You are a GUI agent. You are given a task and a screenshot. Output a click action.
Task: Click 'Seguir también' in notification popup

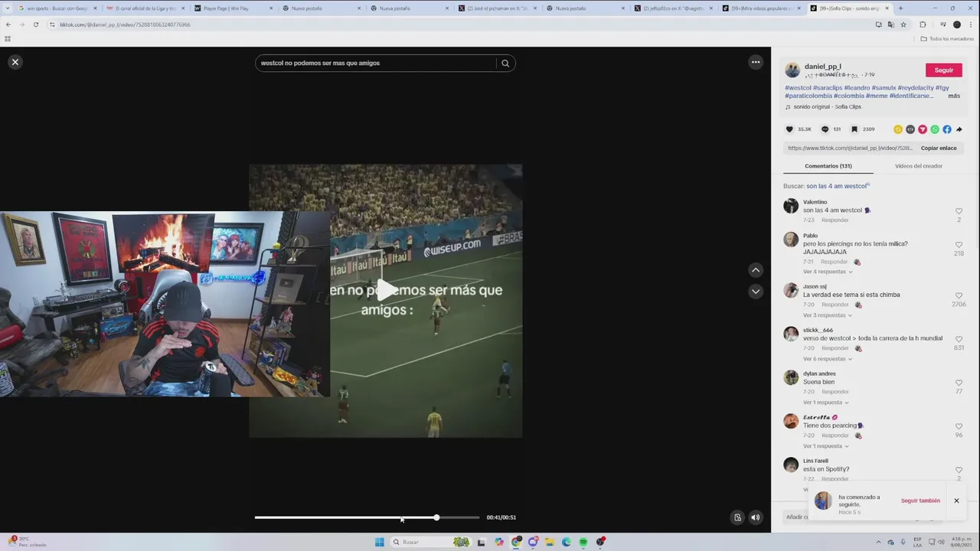pyautogui.click(x=920, y=500)
